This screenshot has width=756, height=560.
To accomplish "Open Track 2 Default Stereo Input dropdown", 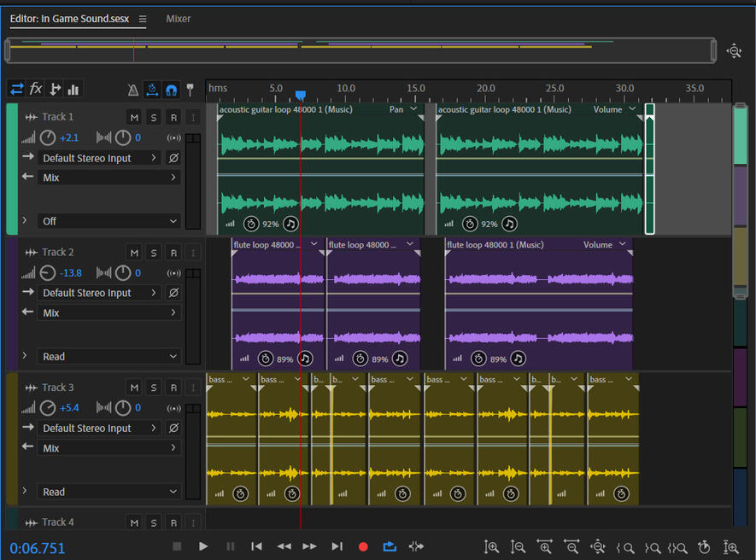I will pos(99,293).
